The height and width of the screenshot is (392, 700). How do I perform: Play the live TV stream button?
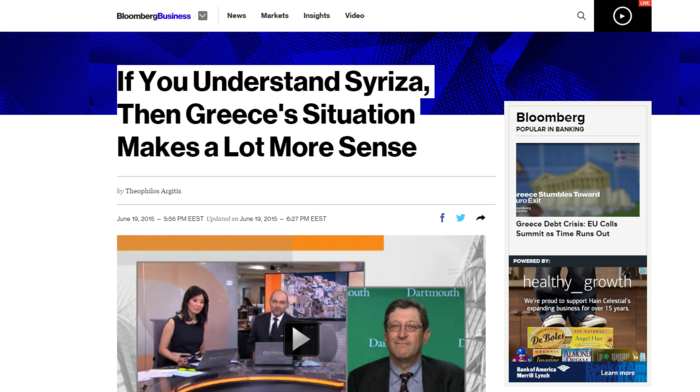click(x=622, y=16)
